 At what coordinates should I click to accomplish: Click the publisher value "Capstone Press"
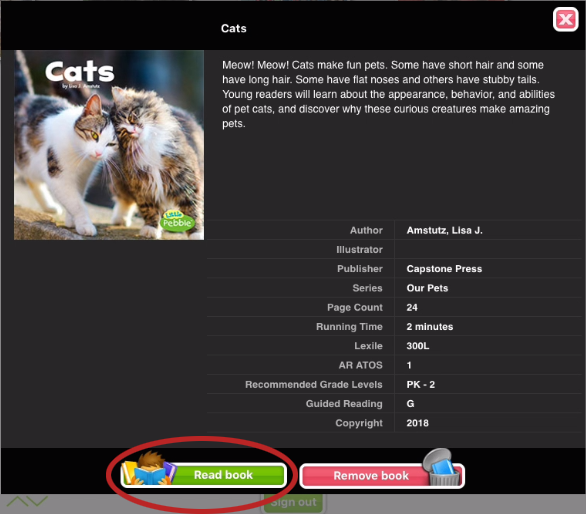point(444,269)
